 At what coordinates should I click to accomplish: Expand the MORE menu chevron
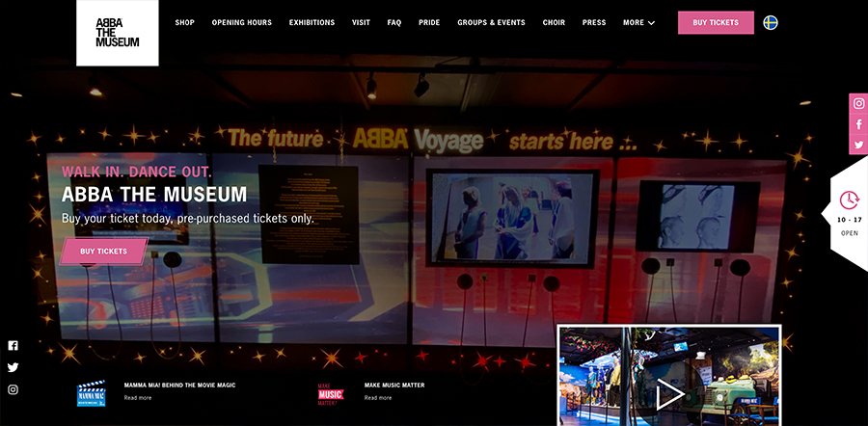coord(651,23)
